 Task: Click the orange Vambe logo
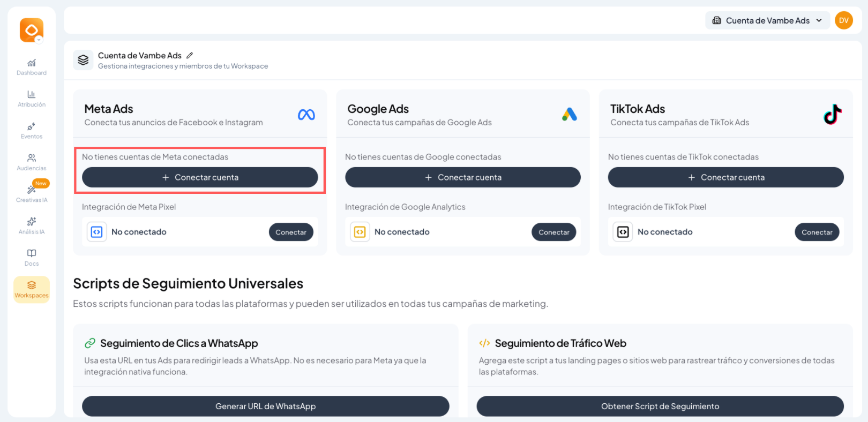pyautogui.click(x=31, y=29)
